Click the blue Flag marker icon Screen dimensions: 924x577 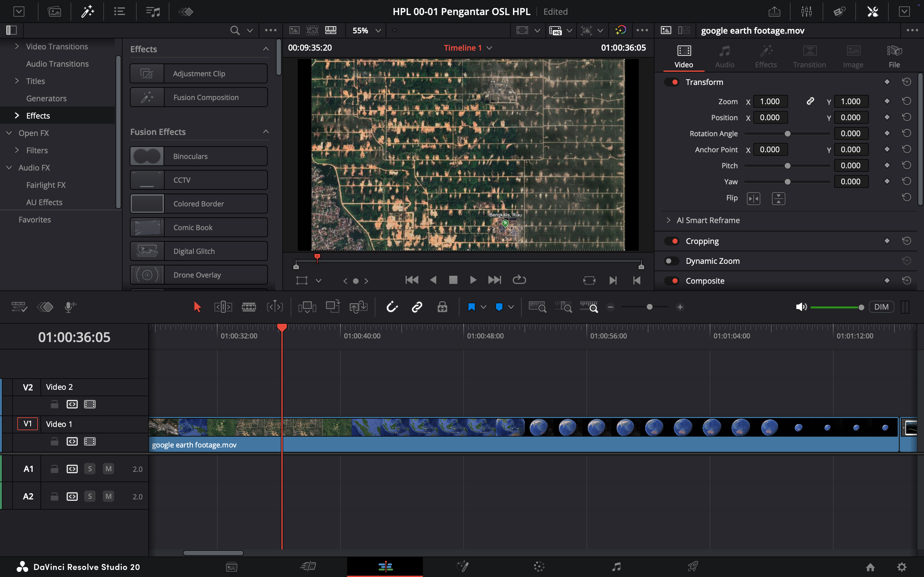[x=471, y=307]
